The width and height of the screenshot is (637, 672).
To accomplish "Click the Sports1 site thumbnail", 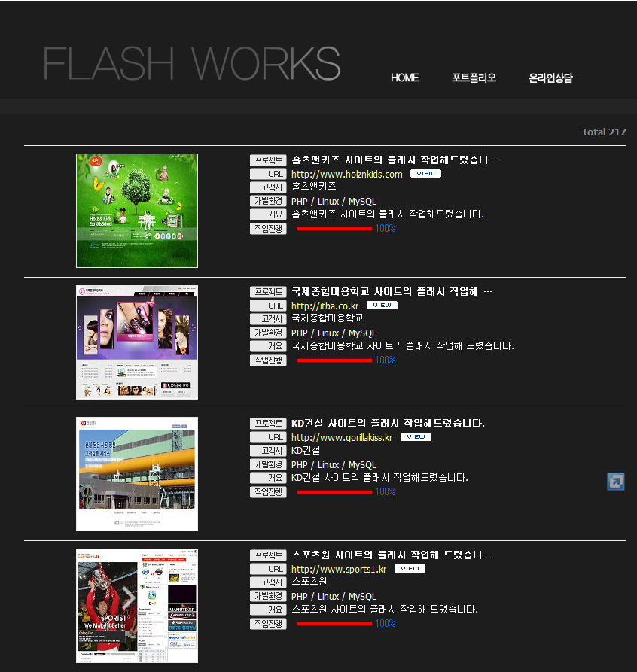I will click(x=137, y=606).
